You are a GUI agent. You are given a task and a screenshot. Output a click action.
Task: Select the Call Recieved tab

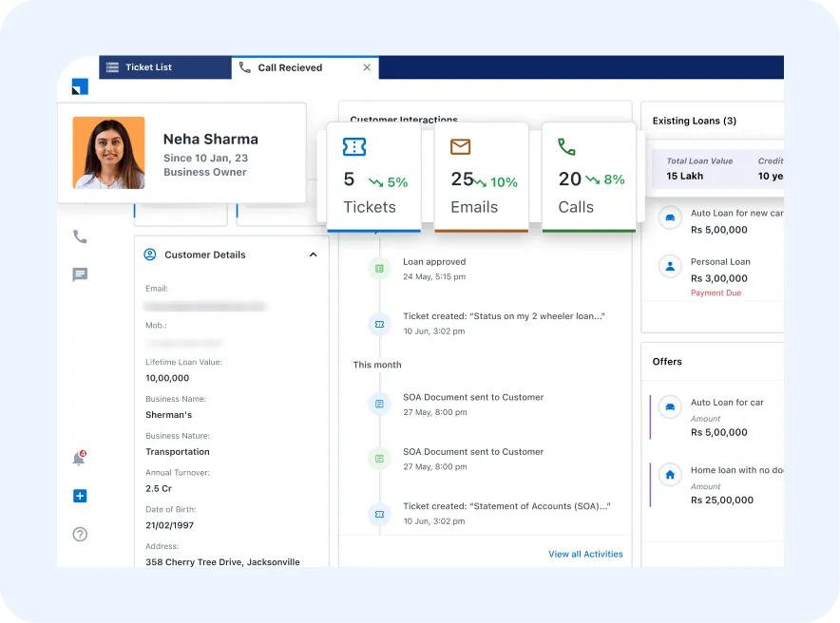(290, 67)
